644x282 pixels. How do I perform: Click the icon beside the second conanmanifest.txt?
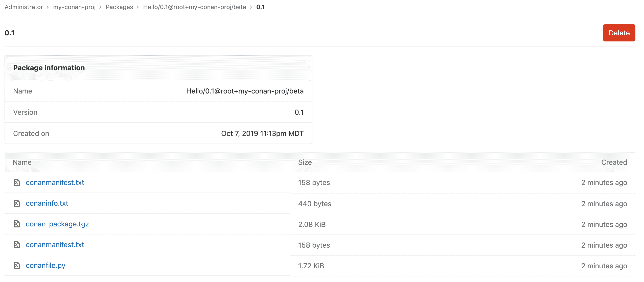[17, 245]
